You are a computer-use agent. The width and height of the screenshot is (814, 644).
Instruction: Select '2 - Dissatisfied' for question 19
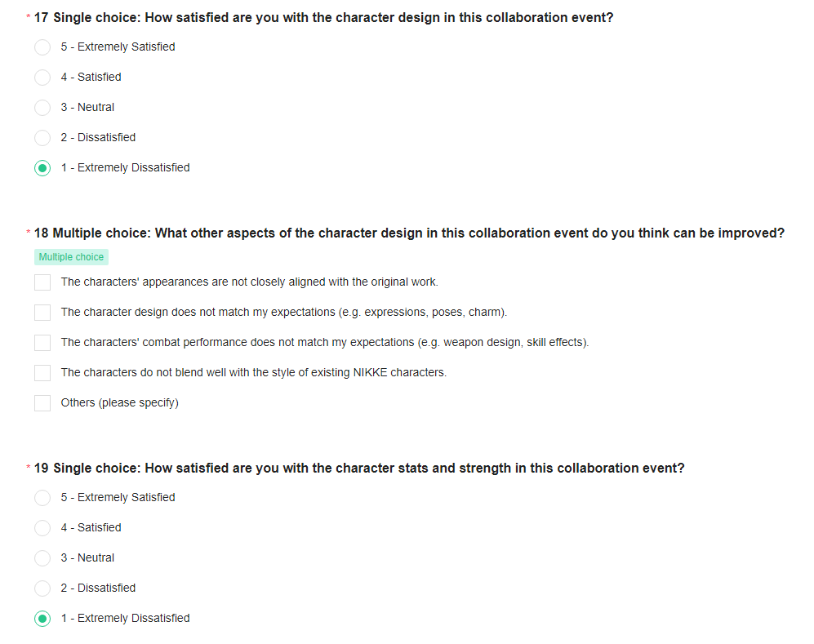(42, 588)
